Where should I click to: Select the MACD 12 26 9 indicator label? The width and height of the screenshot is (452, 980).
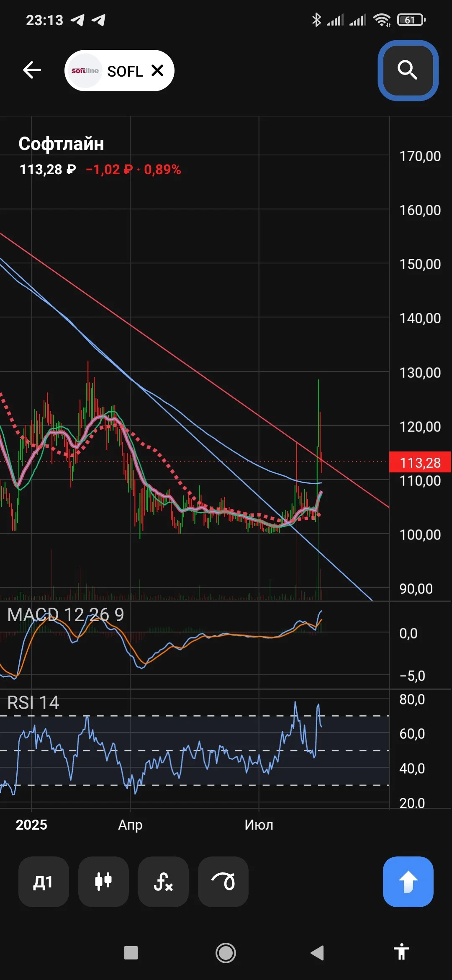point(66,615)
